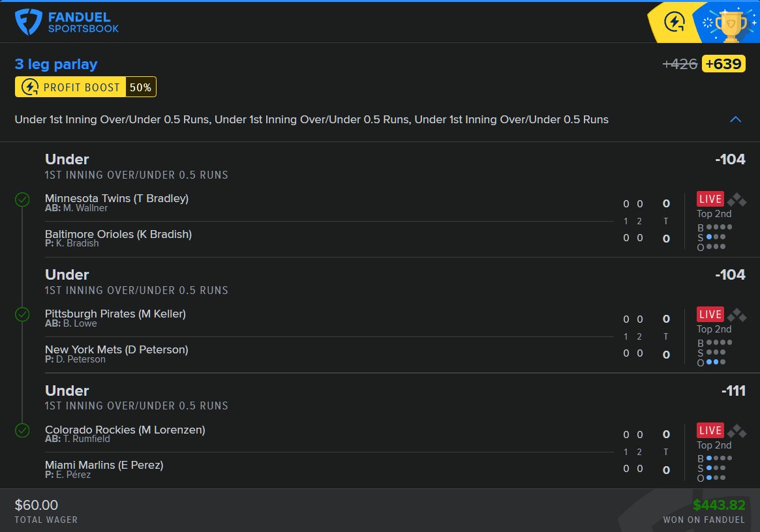Select Baltimore Orioles (K Bradish) team name

pos(118,234)
